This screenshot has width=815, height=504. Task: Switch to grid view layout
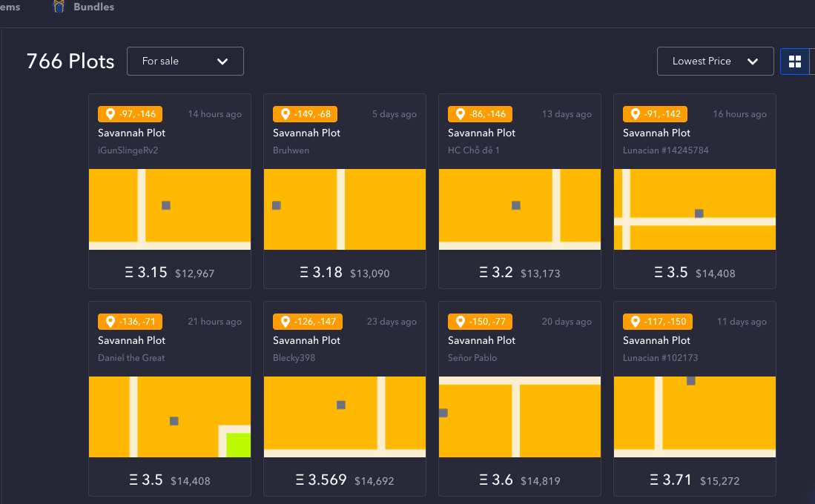[794, 62]
